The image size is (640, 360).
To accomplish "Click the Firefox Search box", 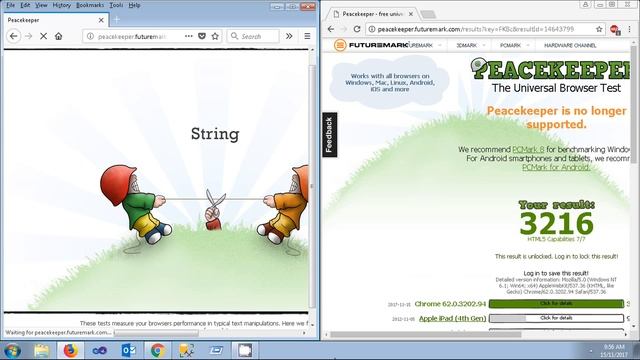I will click(253, 36).
